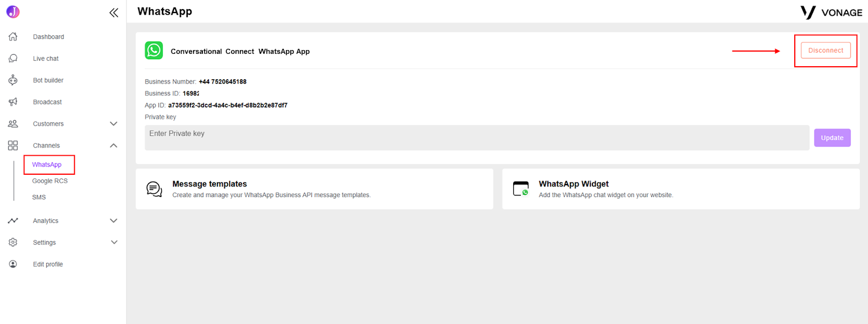
Task: Click the Message templates chat icon
Action: pyautogui.click(x=155, y=189)
